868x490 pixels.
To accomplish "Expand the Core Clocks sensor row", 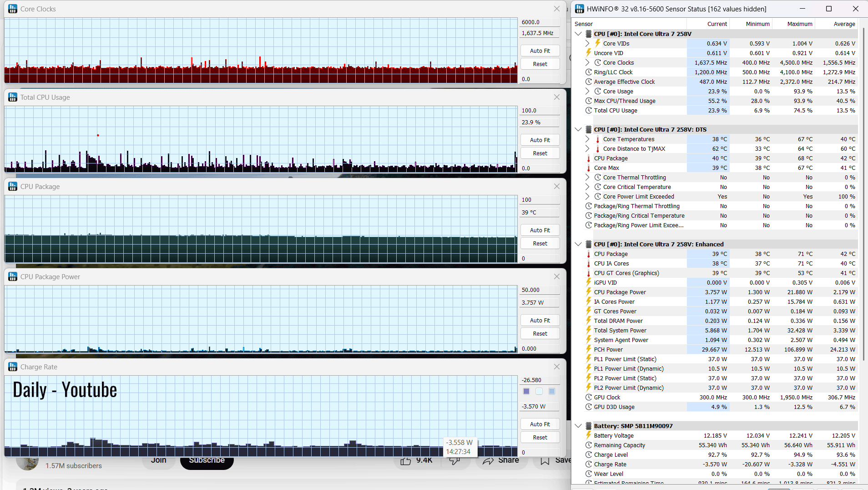I will click(587, 62).
